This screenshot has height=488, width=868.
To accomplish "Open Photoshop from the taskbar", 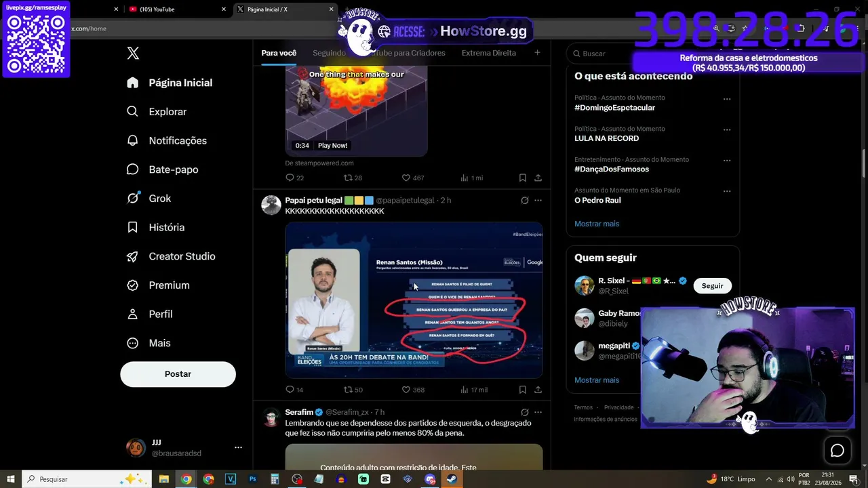I will [253, 479].
